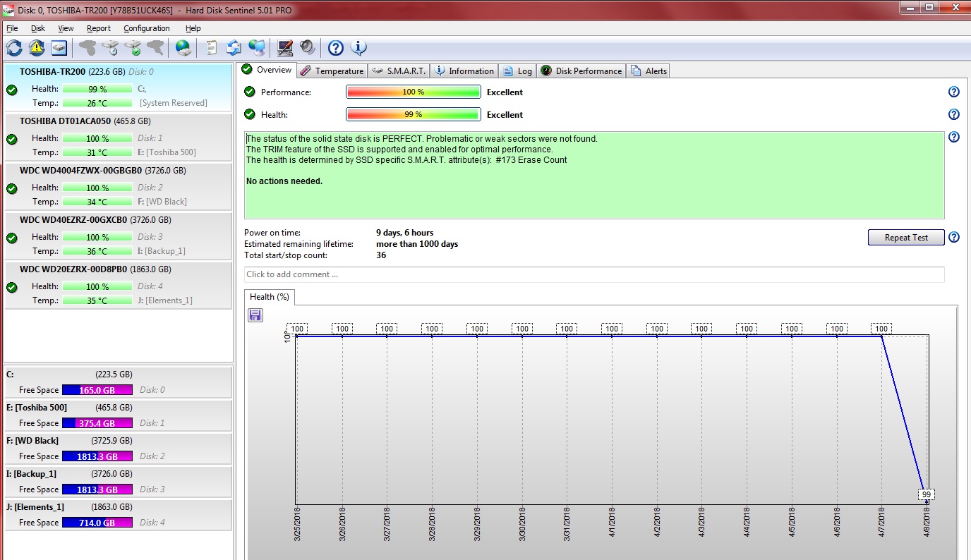971x560 pixels.
Task: Select the C: partition row
Action: pyautogui.click(x=118, y=382)
